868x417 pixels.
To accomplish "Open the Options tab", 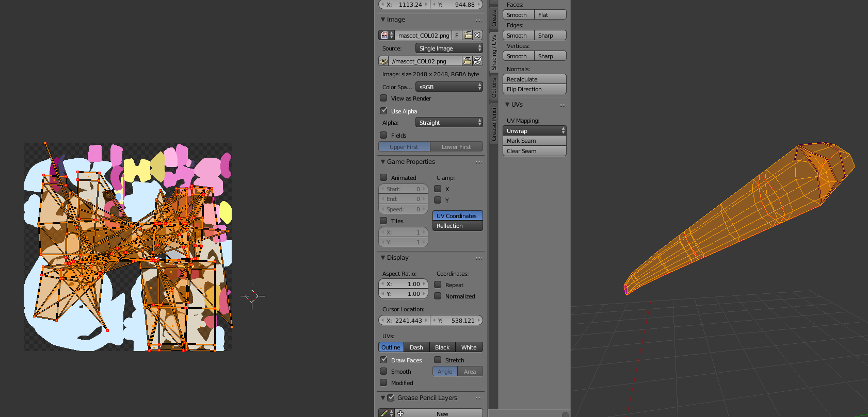I will [494, 88].
